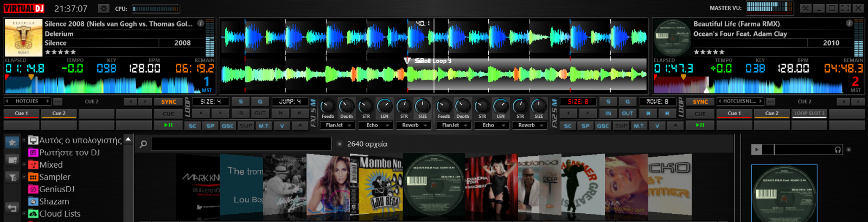Toggle QSC on deck 1

tap(228, 125)
